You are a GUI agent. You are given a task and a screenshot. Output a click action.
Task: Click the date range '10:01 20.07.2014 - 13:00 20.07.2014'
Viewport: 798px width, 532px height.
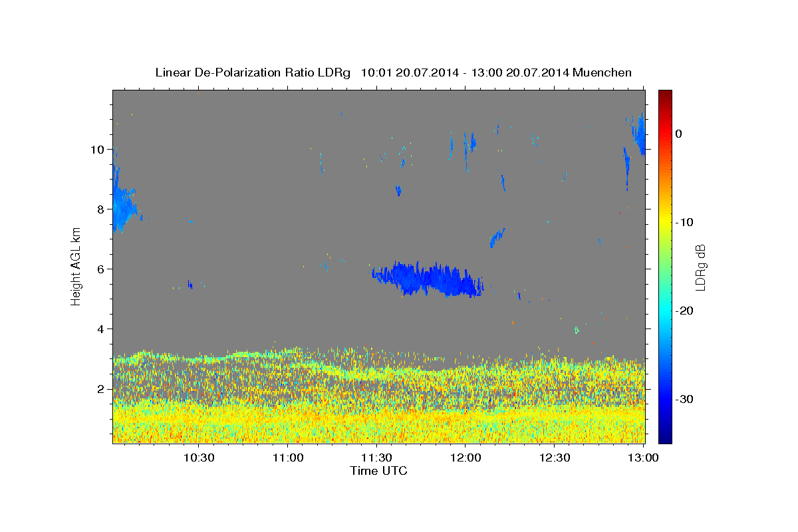click(465, 72)
